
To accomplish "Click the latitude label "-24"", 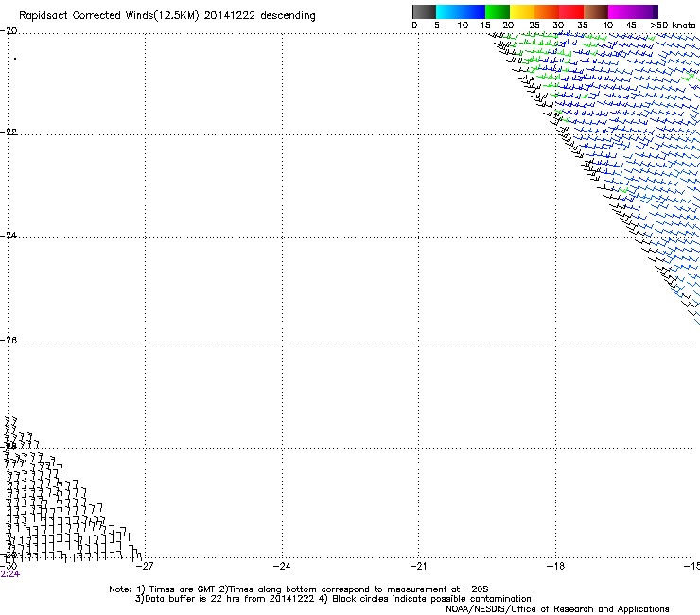I will [x=9, y=236].
